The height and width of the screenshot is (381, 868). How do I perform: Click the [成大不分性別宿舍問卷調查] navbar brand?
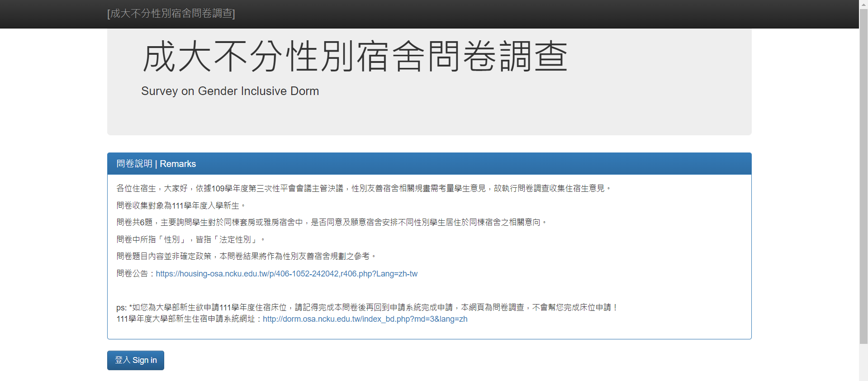point(171,14)
